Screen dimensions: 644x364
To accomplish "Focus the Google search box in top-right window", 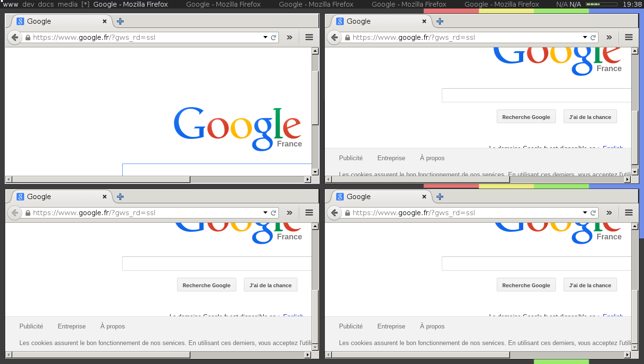I will tap(537, 95).
